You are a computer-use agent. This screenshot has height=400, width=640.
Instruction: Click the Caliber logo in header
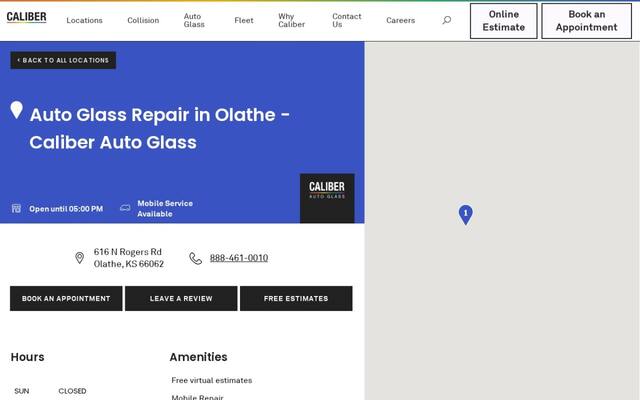click(27, 17)
